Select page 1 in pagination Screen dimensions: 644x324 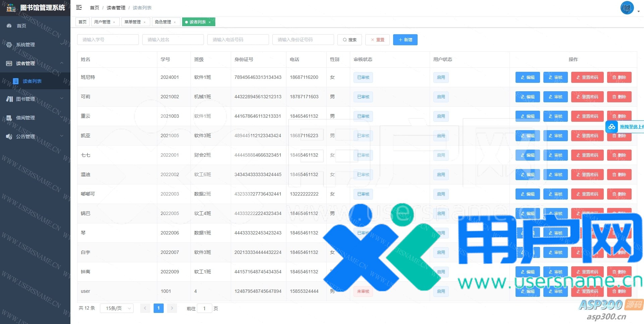[159, 308]
